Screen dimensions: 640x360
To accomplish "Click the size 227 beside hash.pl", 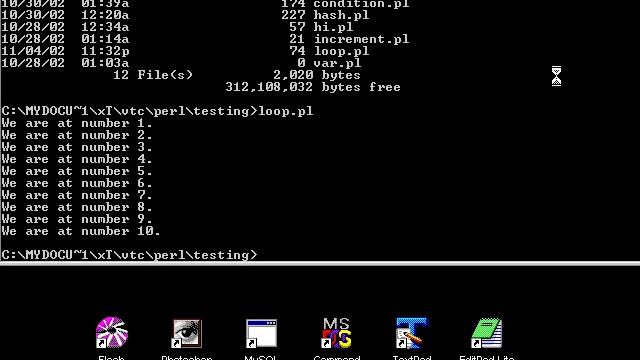I will [x=293, y=16].
